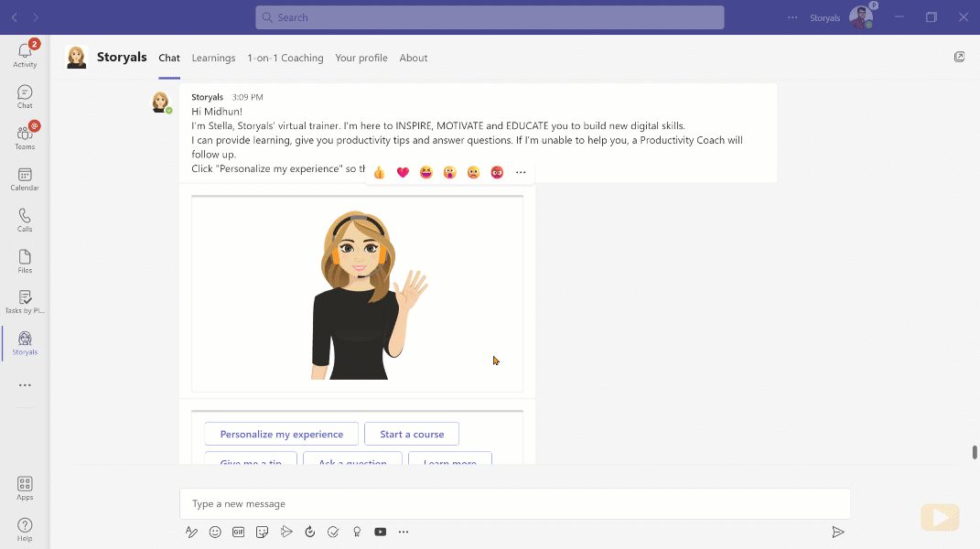Open the About tab

click(414, 58)
